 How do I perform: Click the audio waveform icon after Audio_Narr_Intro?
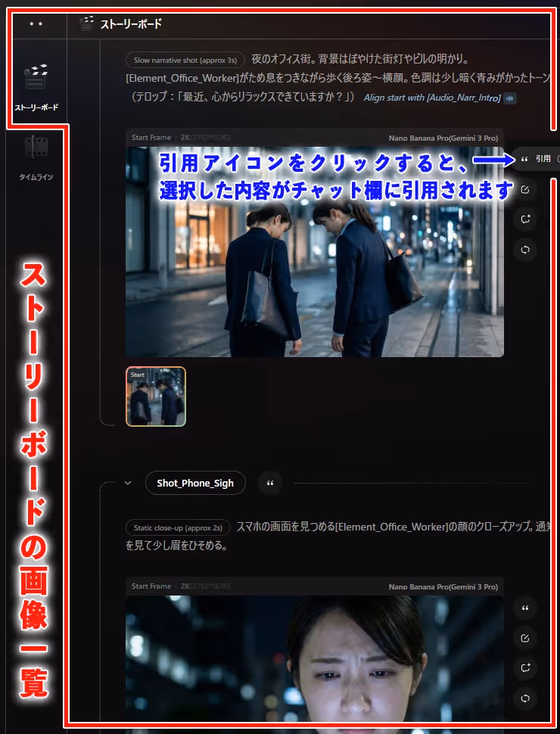510,99
